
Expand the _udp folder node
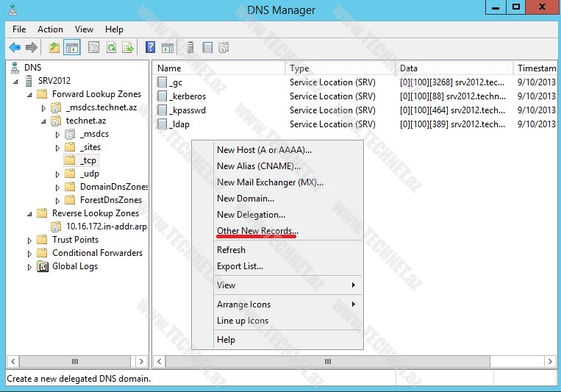click(x=57, y=174)
